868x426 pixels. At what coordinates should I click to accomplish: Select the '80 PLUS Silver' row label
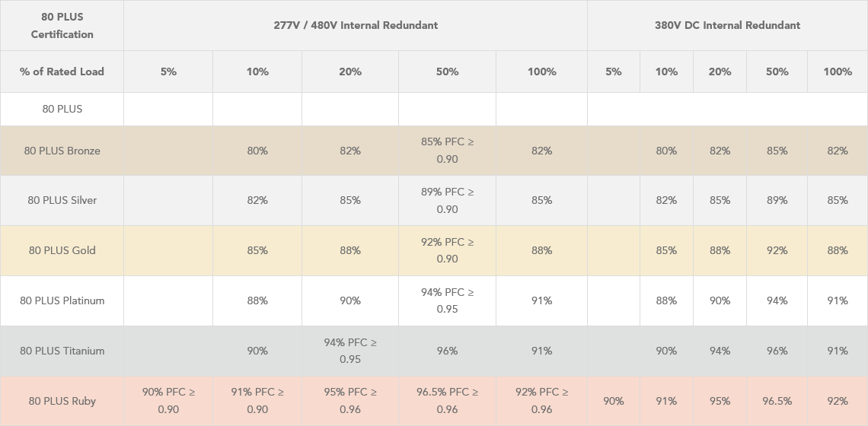(62, 200)
